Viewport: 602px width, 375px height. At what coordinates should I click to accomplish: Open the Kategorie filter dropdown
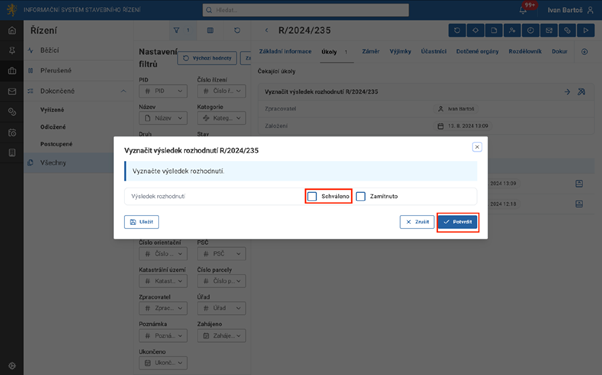coord(222,118)
